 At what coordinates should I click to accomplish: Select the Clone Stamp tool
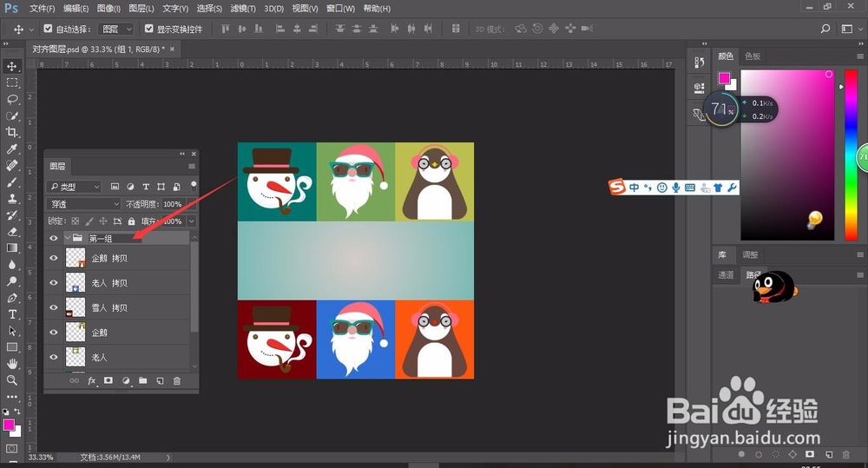11,198
